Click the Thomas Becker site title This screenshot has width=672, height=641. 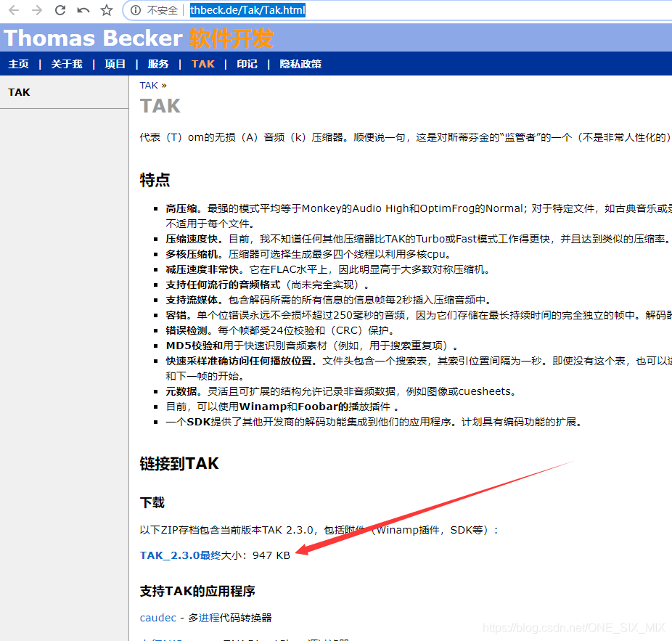94,38
